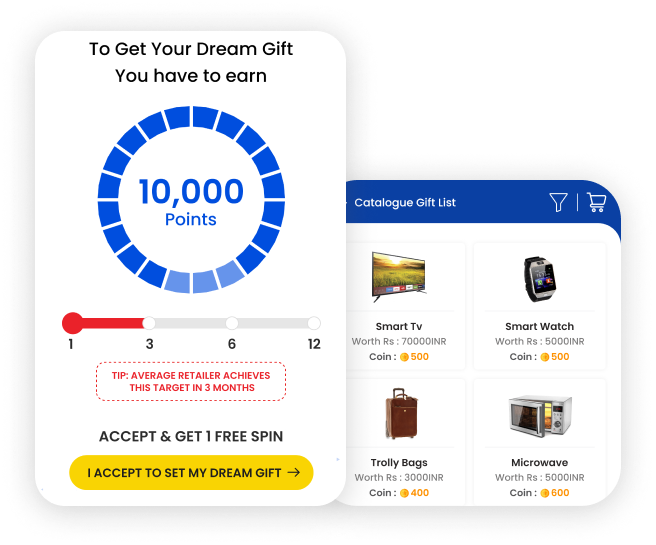The image size is (656, 545).
Task: Select the Trolly Bags product image
Action: pyautogui.click(x=401, y=413)
